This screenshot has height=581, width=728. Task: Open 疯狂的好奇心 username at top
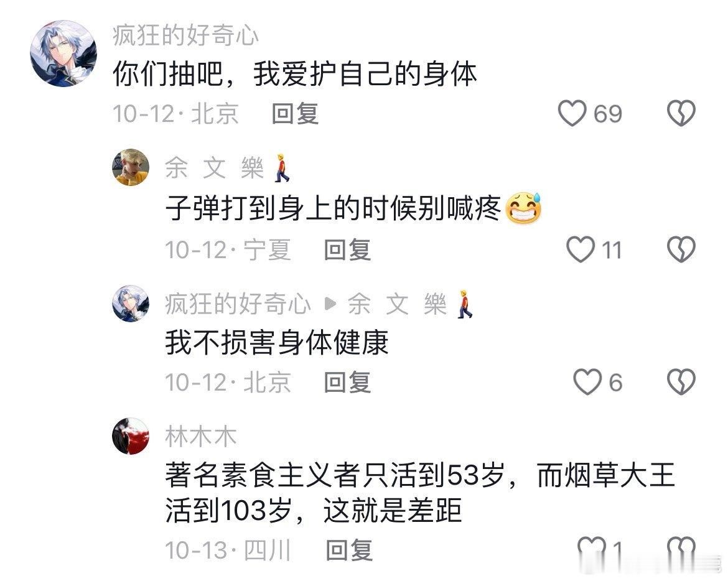point(185,35)
